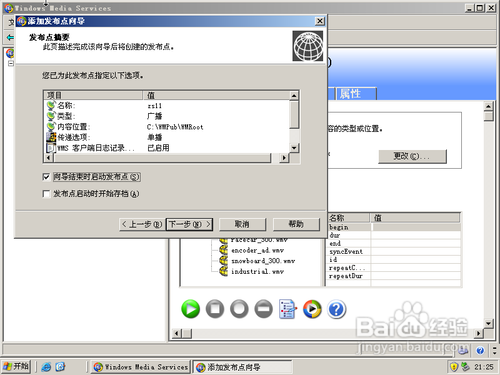Select the encoder_ad.wmv file icon
500x375 pixels.
click(x=223, y=250)
